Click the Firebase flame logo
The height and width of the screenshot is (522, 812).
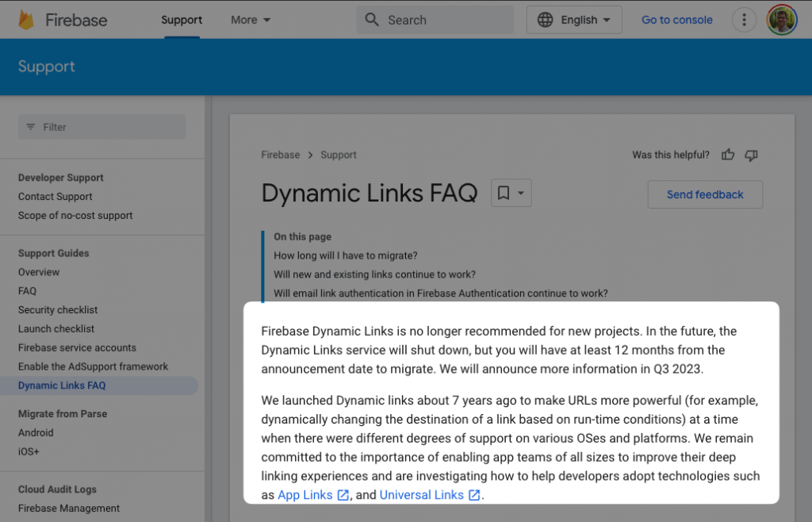click(x=25, y=20)
